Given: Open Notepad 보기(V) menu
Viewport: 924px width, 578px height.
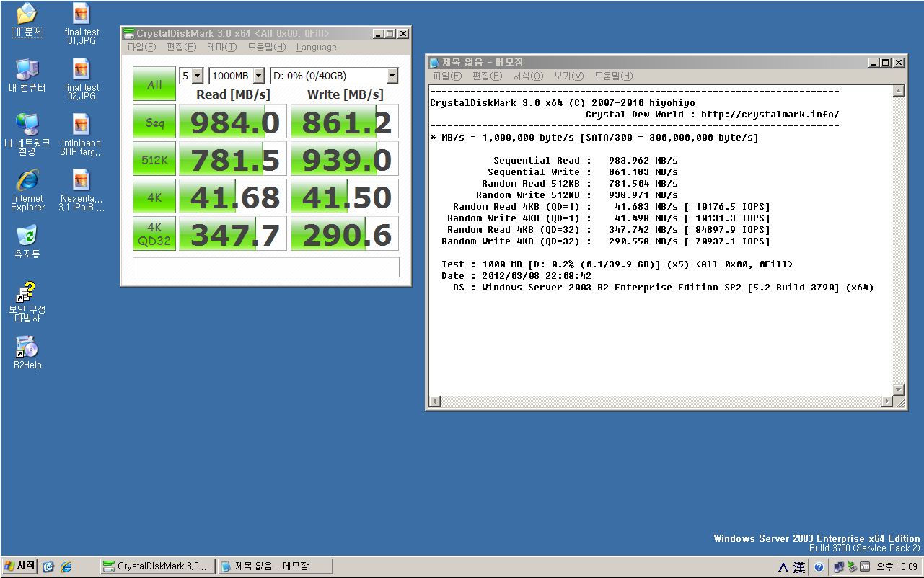Looking at the screenshot, I should tap(569, 76).
